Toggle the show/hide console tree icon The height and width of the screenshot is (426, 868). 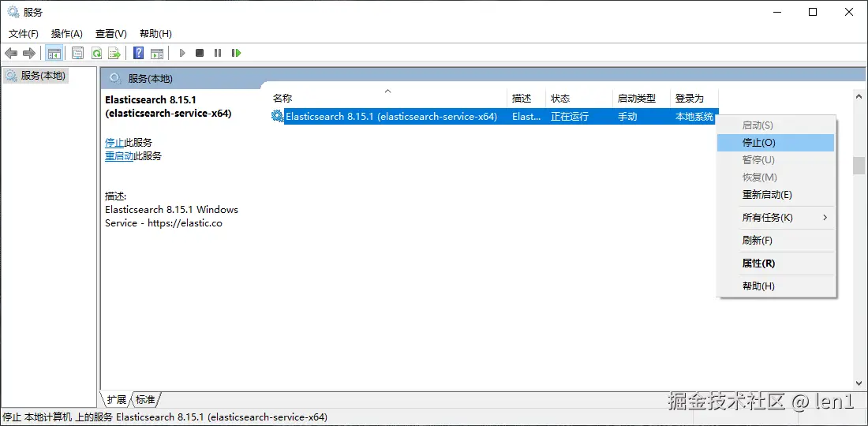coord(54,53)
